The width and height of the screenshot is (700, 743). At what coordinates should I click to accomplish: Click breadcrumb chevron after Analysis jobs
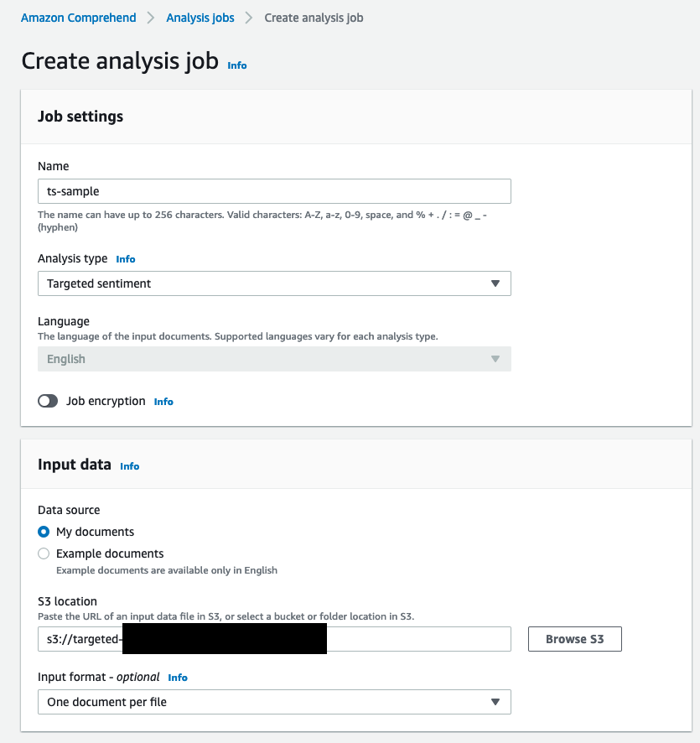click(249, 18)
